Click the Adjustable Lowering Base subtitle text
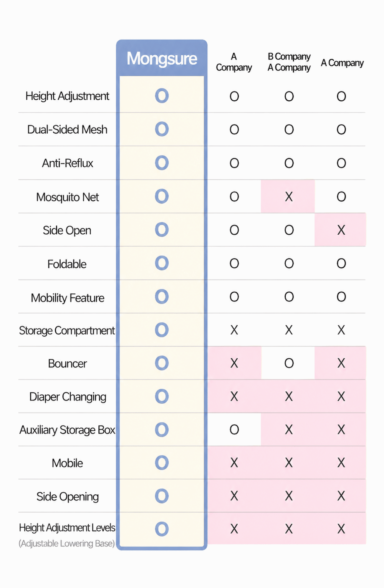Screen dimensions: 384x588 click(x=67, y=543)
